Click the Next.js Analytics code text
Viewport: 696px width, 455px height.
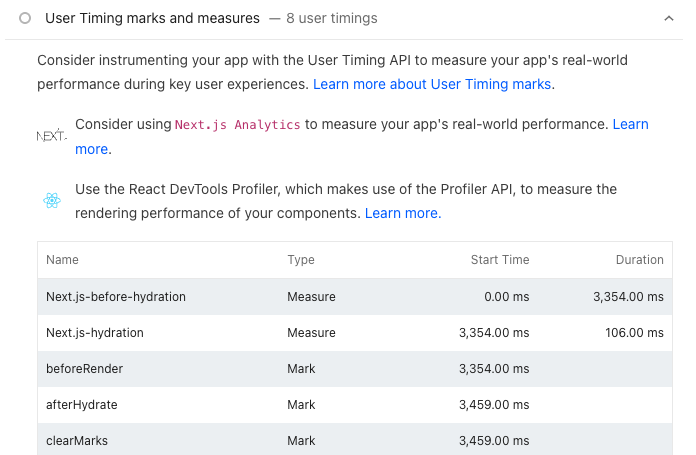237,125
